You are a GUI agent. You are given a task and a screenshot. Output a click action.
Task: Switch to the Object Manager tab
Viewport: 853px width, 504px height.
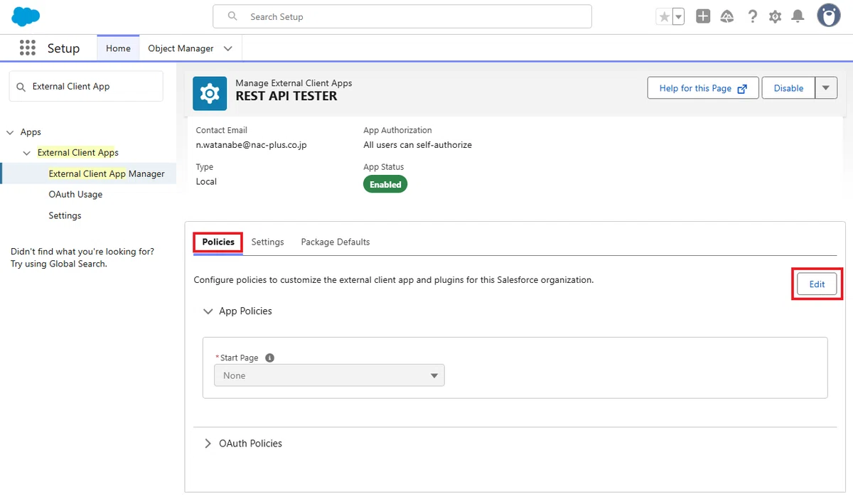181,48
